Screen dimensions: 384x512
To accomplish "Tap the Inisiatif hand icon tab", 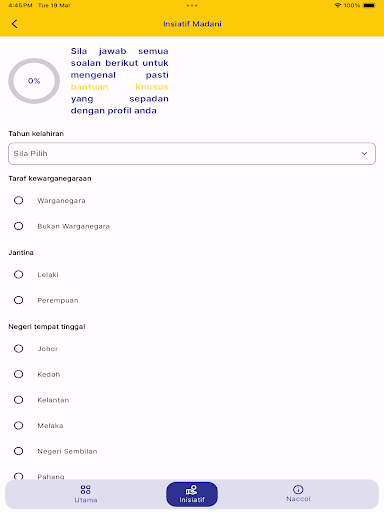I will (x=192, y=494).
